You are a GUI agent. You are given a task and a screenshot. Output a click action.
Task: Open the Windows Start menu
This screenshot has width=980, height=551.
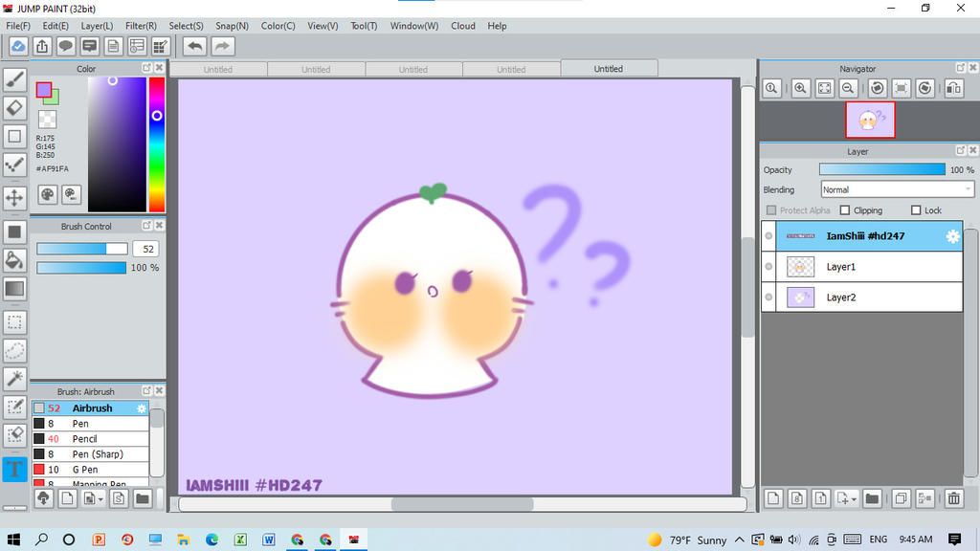click(13, 540)
